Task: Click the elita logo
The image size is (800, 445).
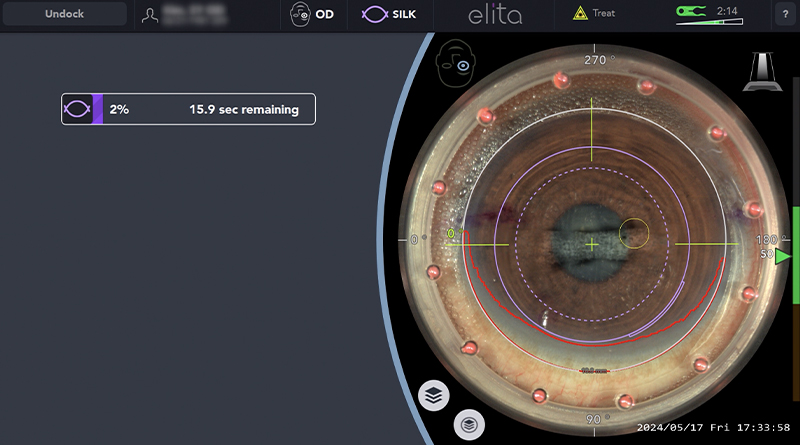Action: click(495, 14)
